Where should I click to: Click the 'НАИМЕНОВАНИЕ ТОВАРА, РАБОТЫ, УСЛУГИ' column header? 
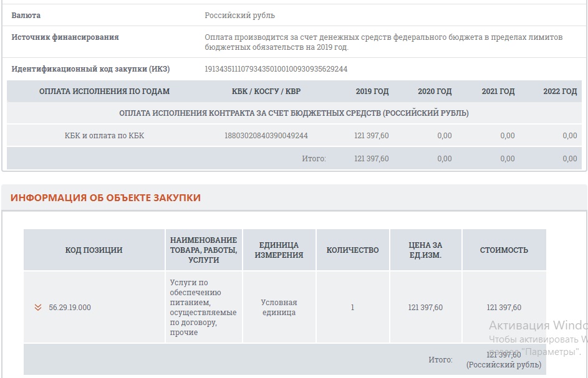coord(204,250)
